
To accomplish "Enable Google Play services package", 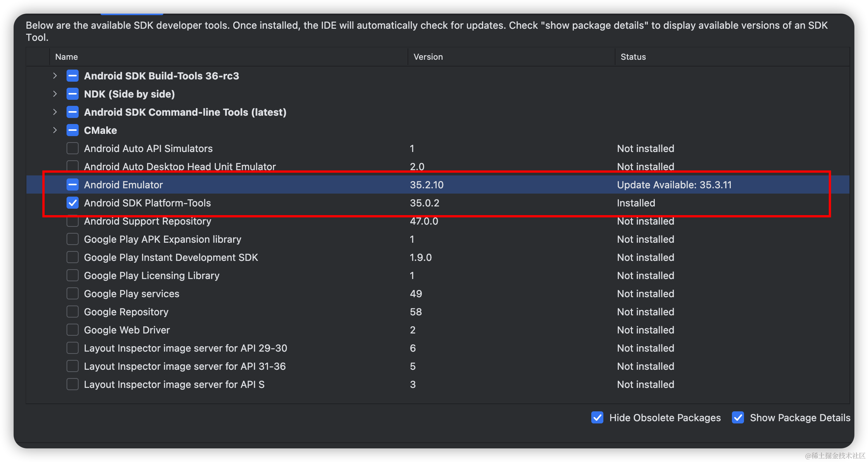I will click(73, 293).
